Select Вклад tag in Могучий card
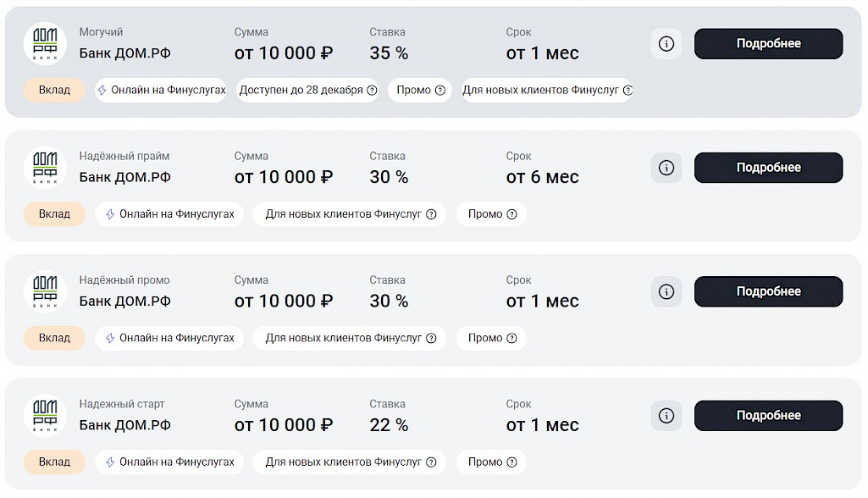868x498 pixels. click(54, 91)
